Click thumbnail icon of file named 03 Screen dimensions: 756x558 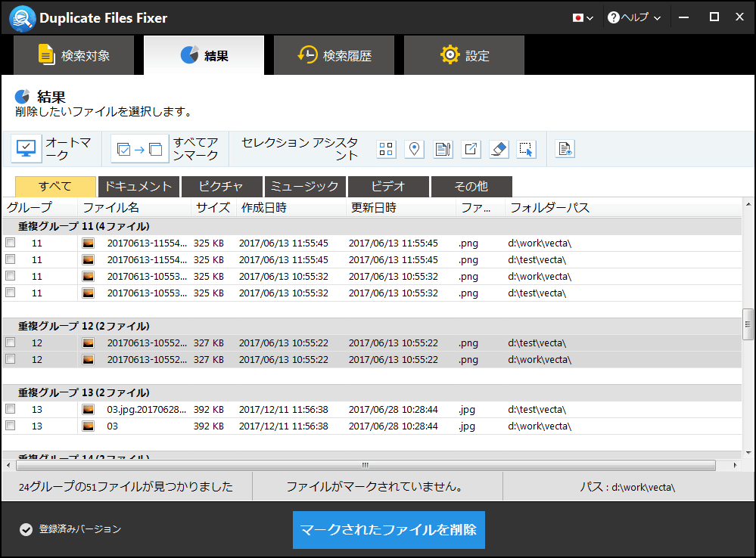(89, 426)
